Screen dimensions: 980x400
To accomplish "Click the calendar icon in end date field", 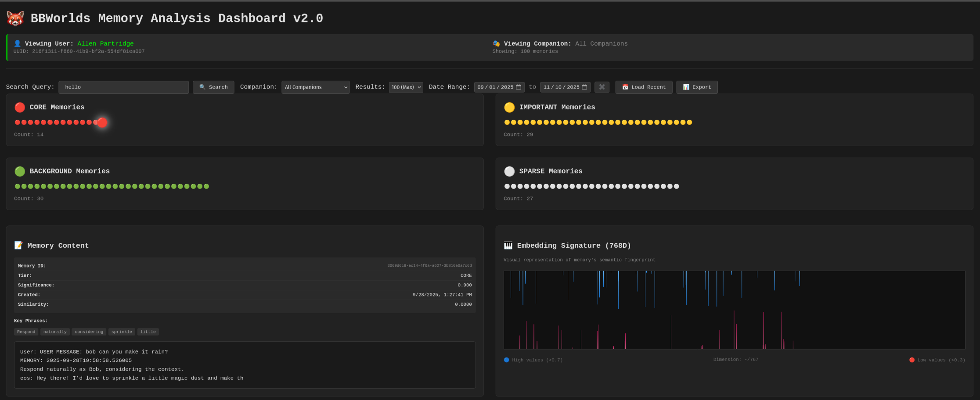I will (x=584, y=87).
